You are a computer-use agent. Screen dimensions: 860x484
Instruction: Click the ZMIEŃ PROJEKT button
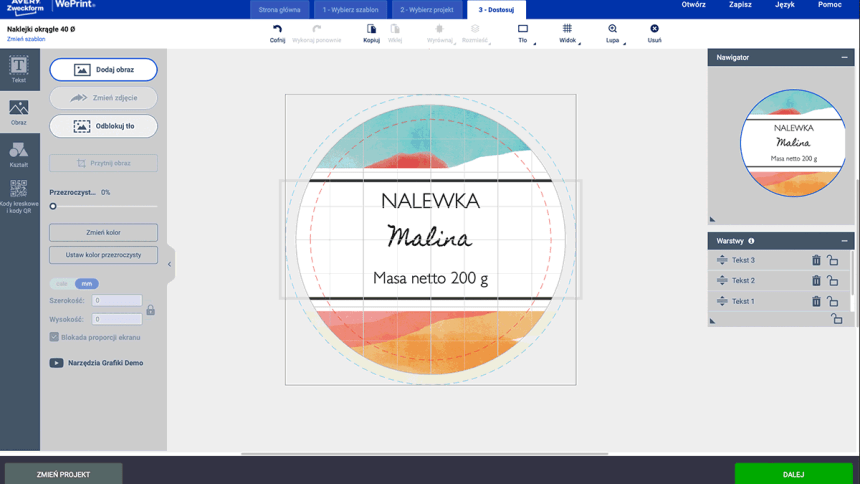click(x=64, y=474)
